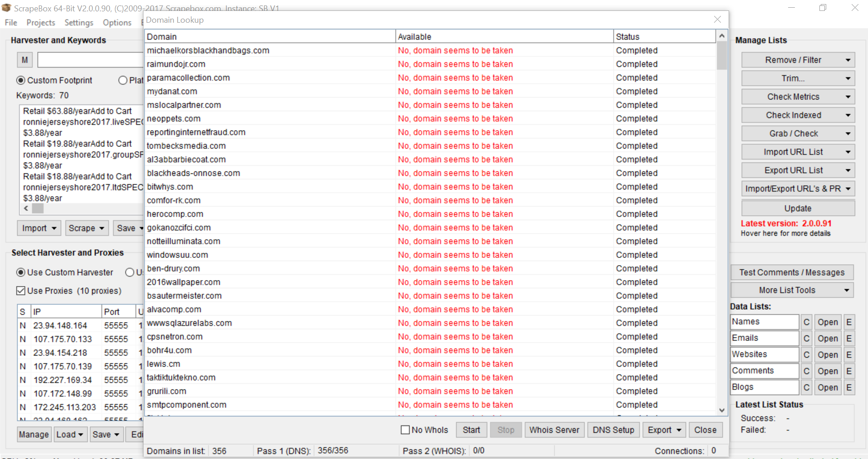868x459 pixels.
Task: Click the Latest version 2.0.0.91 notice
Action: click(786, 223)
